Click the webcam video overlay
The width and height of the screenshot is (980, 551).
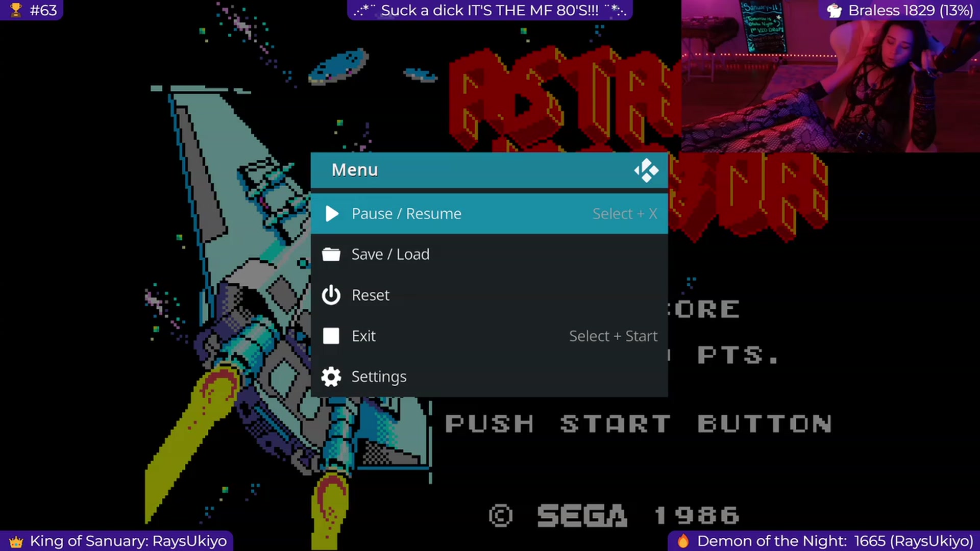pos(830,76)
